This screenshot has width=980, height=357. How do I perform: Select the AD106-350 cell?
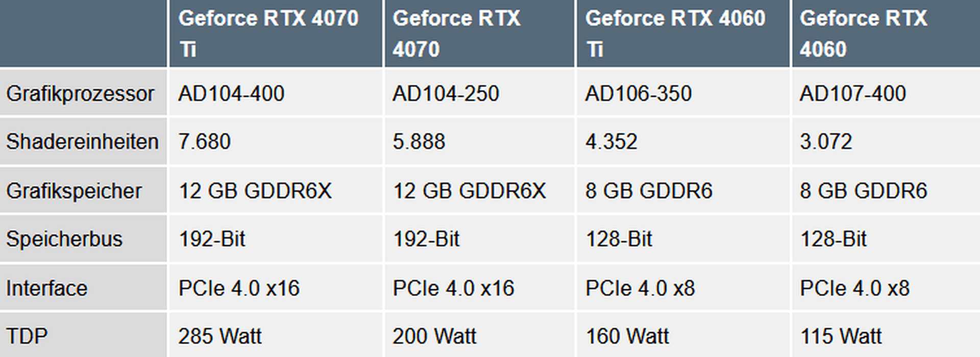coord(638,94)
